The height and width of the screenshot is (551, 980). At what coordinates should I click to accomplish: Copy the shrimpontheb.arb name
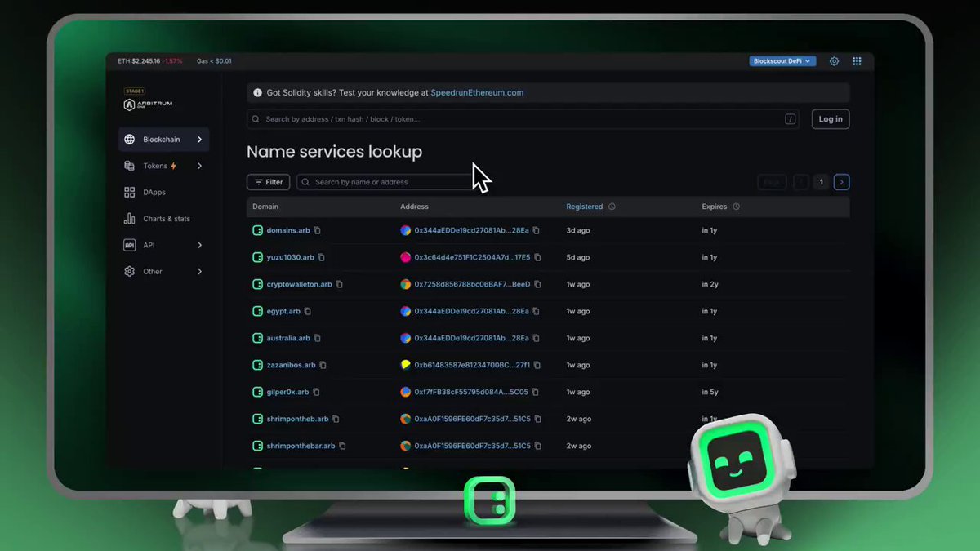(336, 419)
